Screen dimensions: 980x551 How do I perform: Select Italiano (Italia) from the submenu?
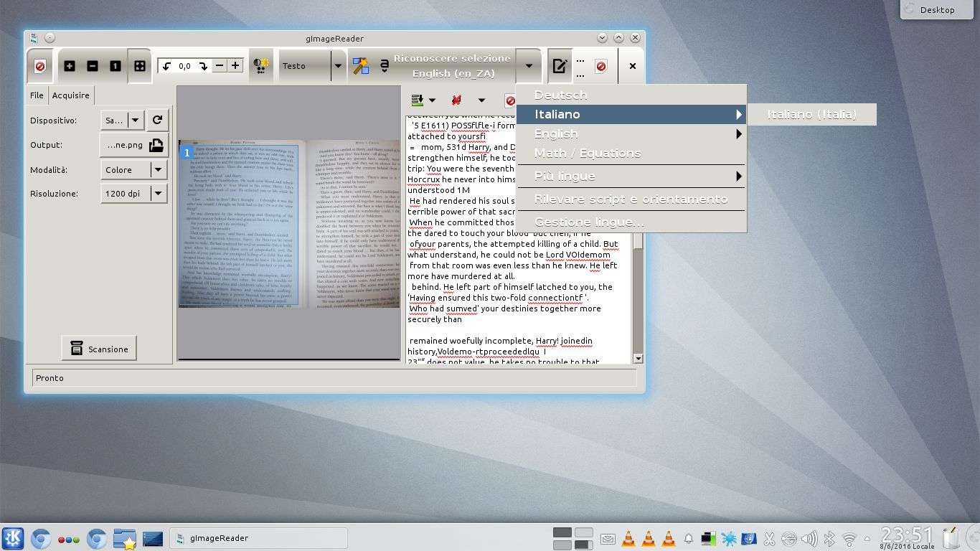coord(811,114)
